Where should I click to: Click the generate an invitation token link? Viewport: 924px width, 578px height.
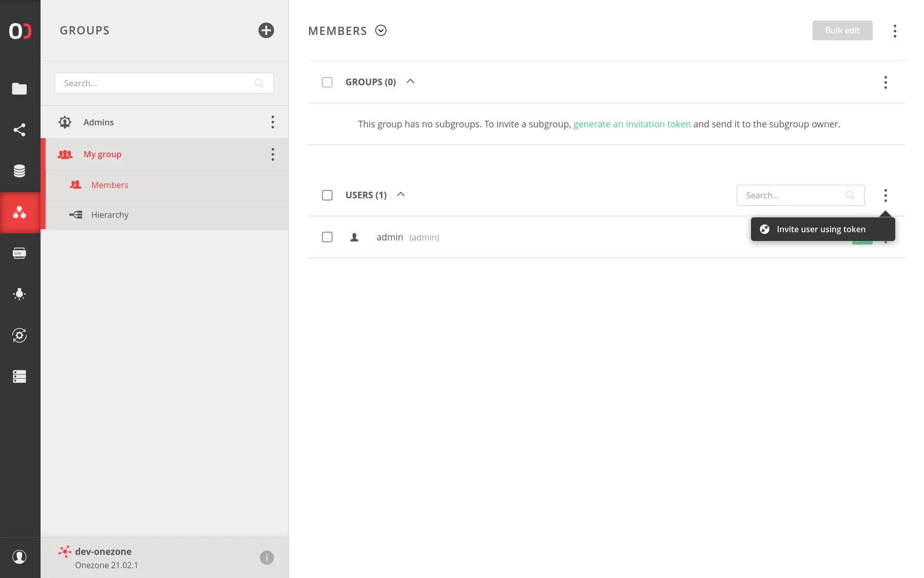coord(632,124)
